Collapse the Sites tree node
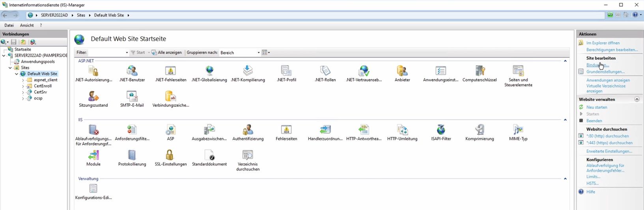 pos(10,68)
